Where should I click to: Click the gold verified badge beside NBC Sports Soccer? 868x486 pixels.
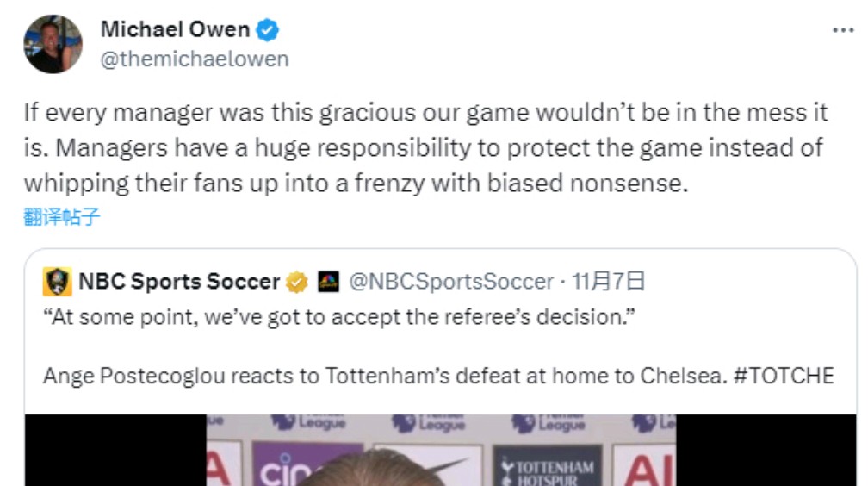297,282
